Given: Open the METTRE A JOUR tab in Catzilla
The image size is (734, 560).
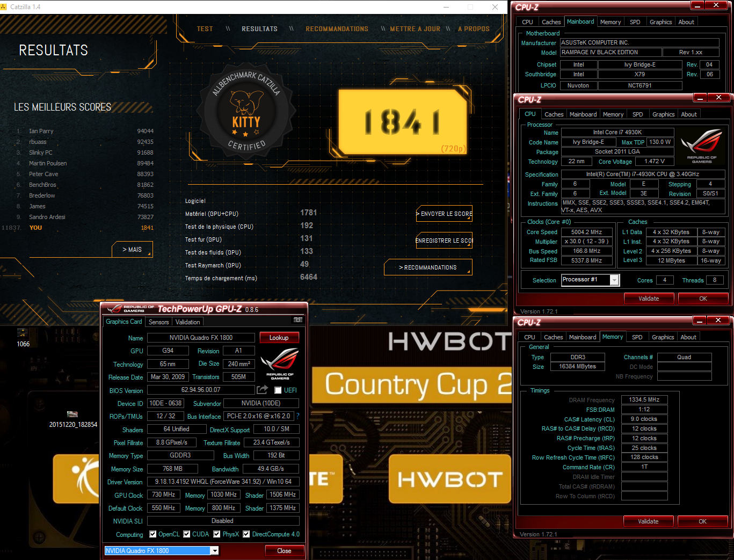Looking at the screenshot, I should [415, 29].
